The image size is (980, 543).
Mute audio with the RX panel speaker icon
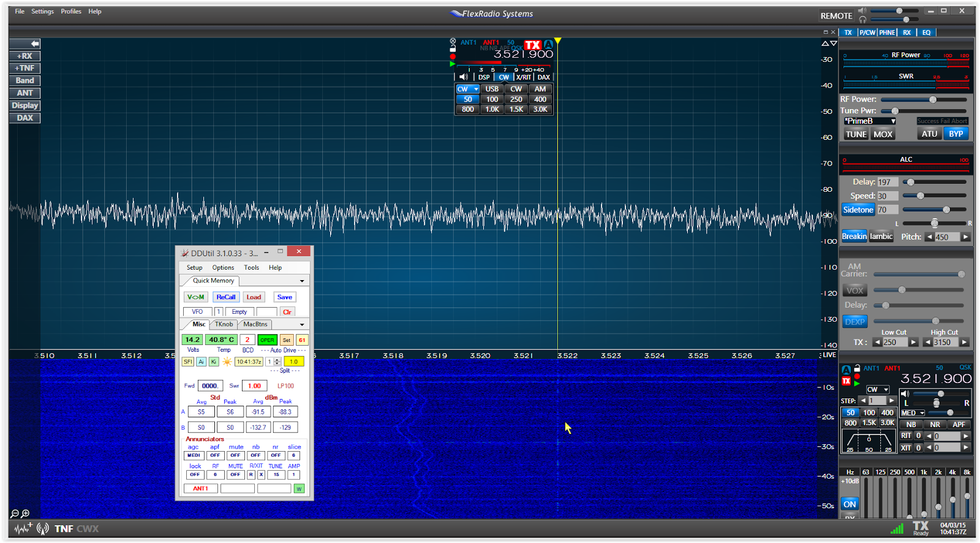click(x=905, y=393)
